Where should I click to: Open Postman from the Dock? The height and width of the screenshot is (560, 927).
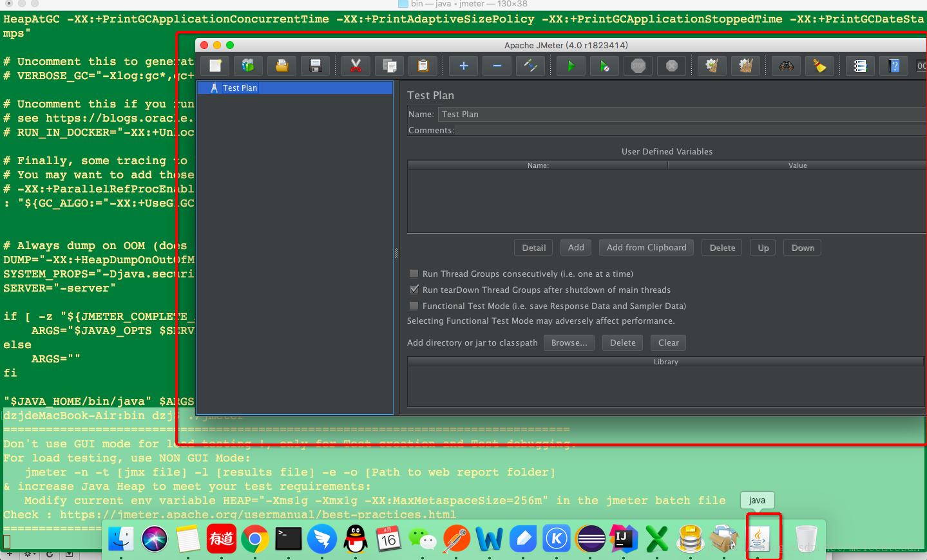coord(456,539)
